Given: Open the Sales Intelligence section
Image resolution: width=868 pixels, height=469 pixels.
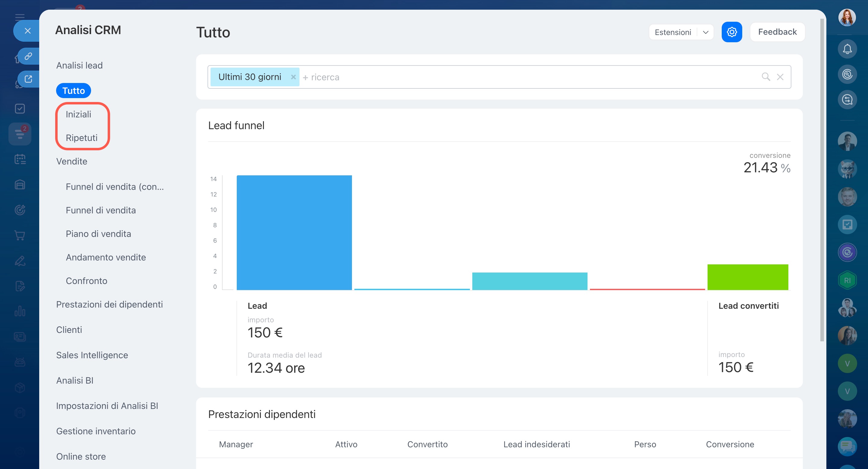Looking at the screenshot, I should pyautogui.click(x=92, y=355).
